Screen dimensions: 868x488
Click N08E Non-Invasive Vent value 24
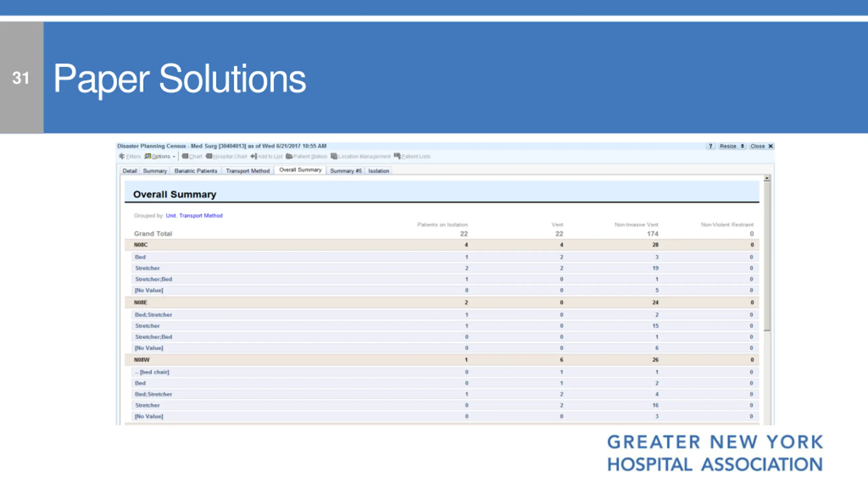coord(655,302)
